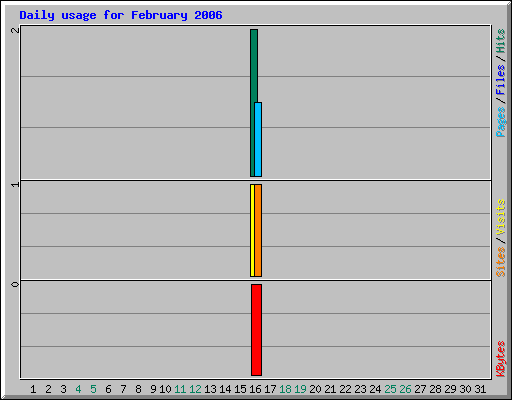The height and width of the screenshot is (400, 512).
Task: Click the 'Hits' legend label
Action: click(500, 41)
